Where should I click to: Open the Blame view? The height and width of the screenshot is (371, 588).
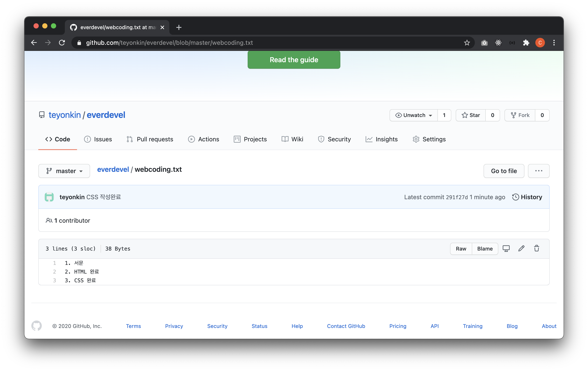pyautogui.click(x=485, y=249)
